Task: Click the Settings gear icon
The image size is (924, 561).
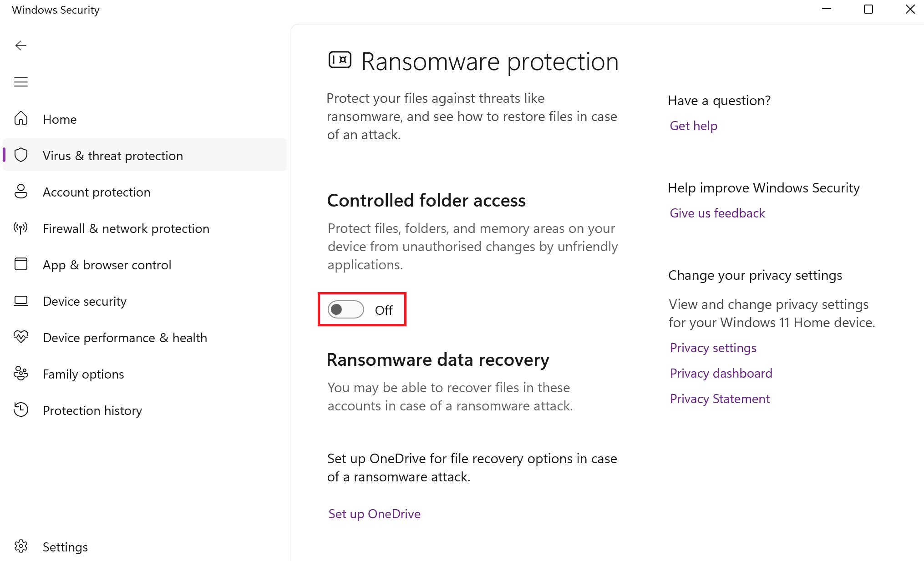Action: pos(21,546)
